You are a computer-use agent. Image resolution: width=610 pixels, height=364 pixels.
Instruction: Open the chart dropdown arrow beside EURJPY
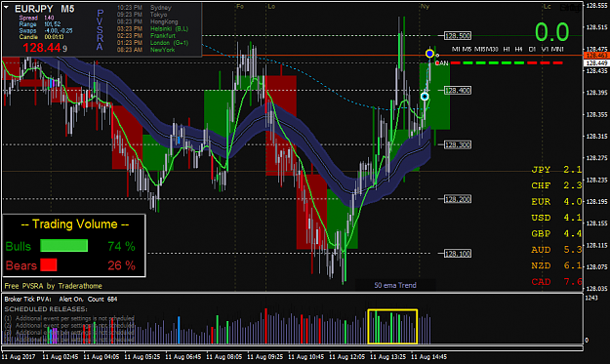pos(6,8)
